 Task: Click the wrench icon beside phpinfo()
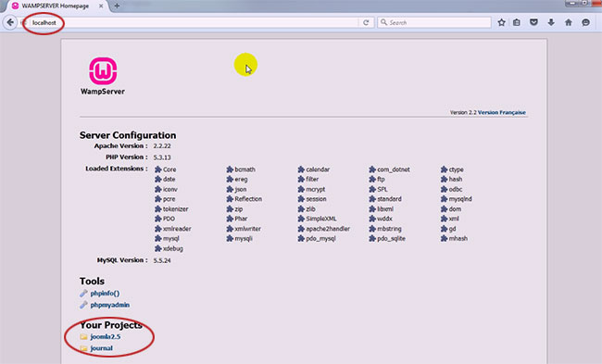click(83, 294)
